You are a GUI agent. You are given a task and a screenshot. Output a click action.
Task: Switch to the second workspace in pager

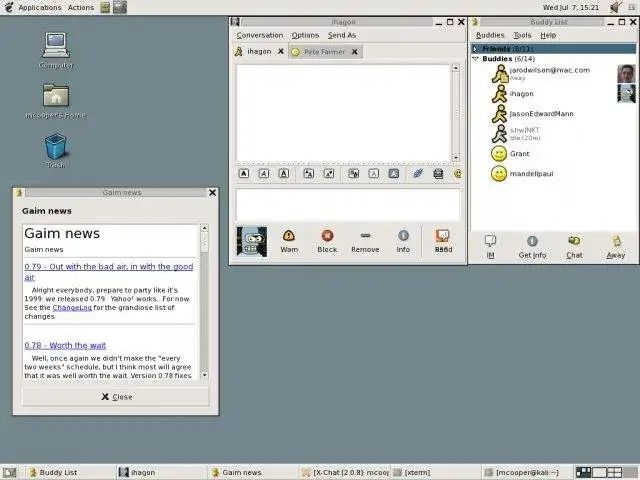point(599,472)
